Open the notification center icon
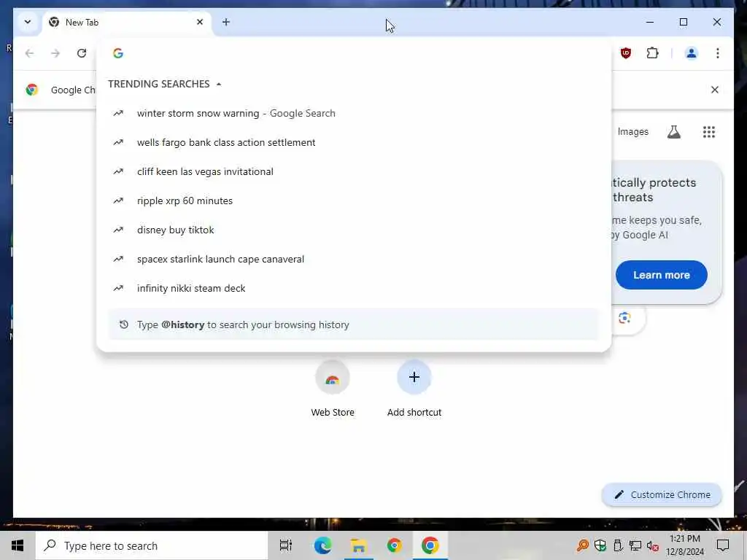Image resolution: width=747 pixels, height=560 pixels. [x=723, y=545]
